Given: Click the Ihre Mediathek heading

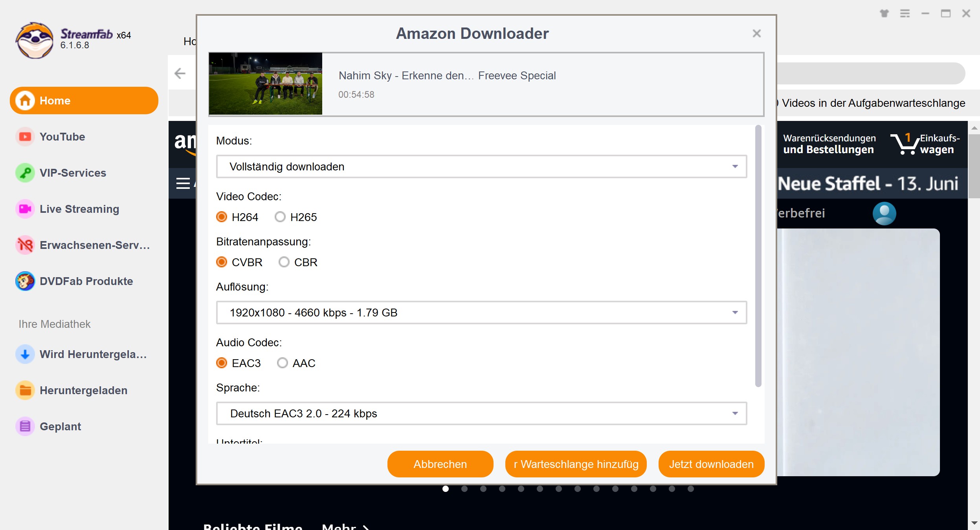Looking at the screenshot, I should pyautogui.click(x=55, y=324).
